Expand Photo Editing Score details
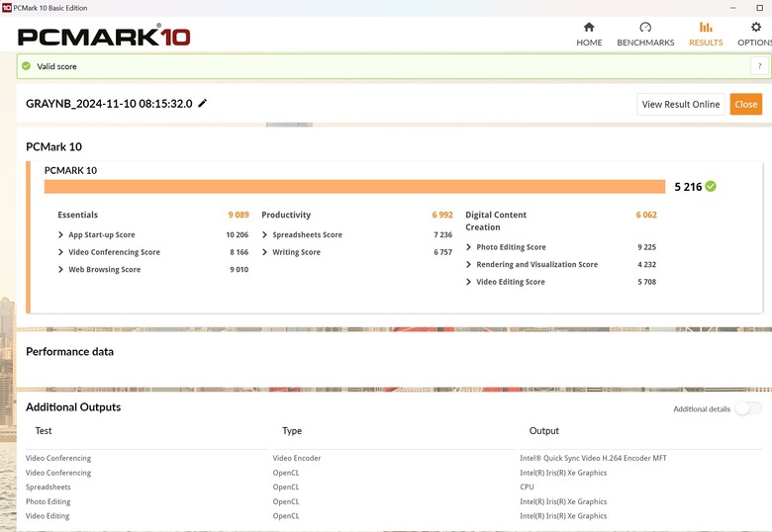This screenshot has height=532, width=772. (468, 247)
